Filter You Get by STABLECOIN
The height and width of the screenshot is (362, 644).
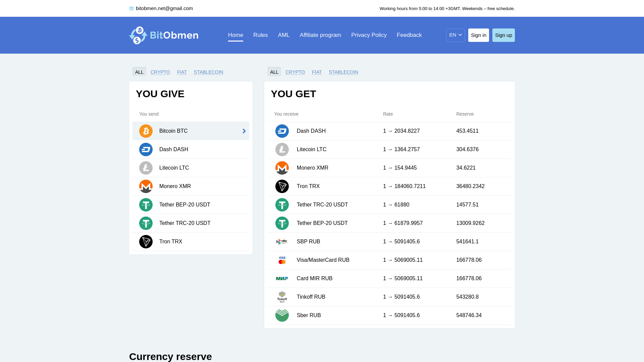point(343,72)
